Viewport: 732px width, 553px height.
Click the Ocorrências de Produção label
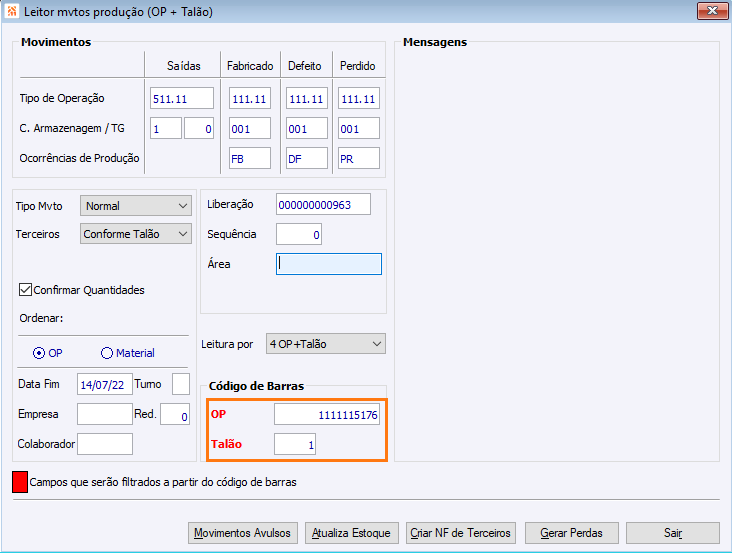[79, 158]
